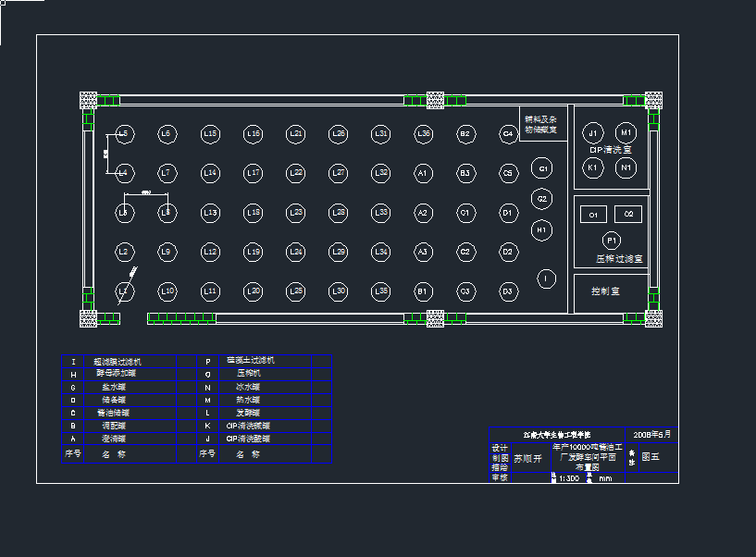This screenshot has width=756, height=557.
Task: Click the K1 CIP tank circle
Action: [593, 167]
